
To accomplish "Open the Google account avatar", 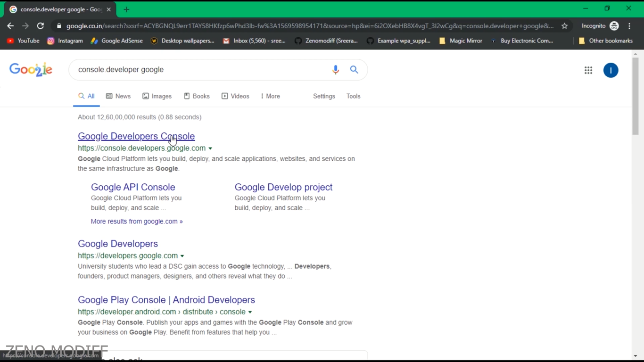I will [x=611, y=70].
